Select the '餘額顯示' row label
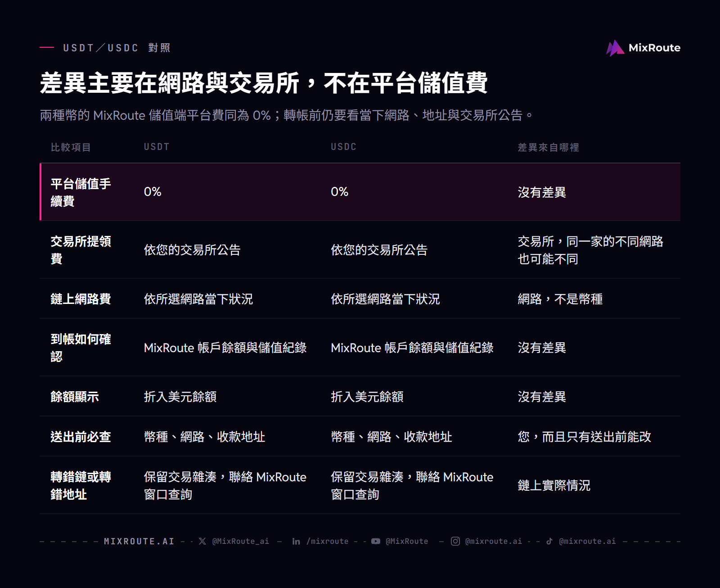 [75, 397]
